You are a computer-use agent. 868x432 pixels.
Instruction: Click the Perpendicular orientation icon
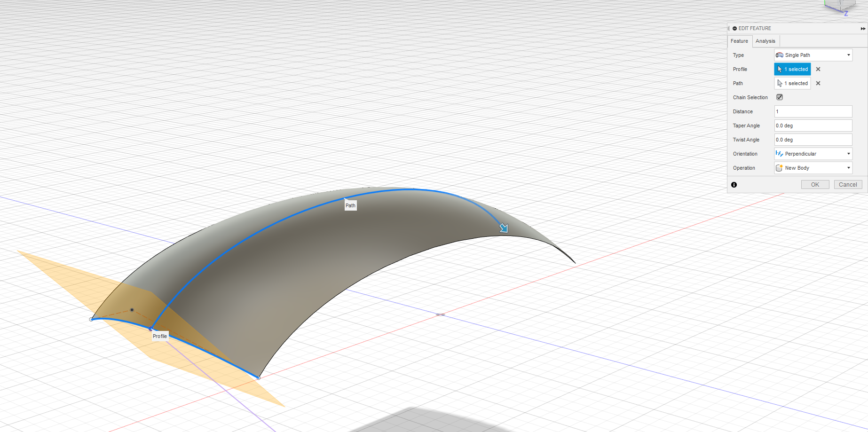point(779,154)
